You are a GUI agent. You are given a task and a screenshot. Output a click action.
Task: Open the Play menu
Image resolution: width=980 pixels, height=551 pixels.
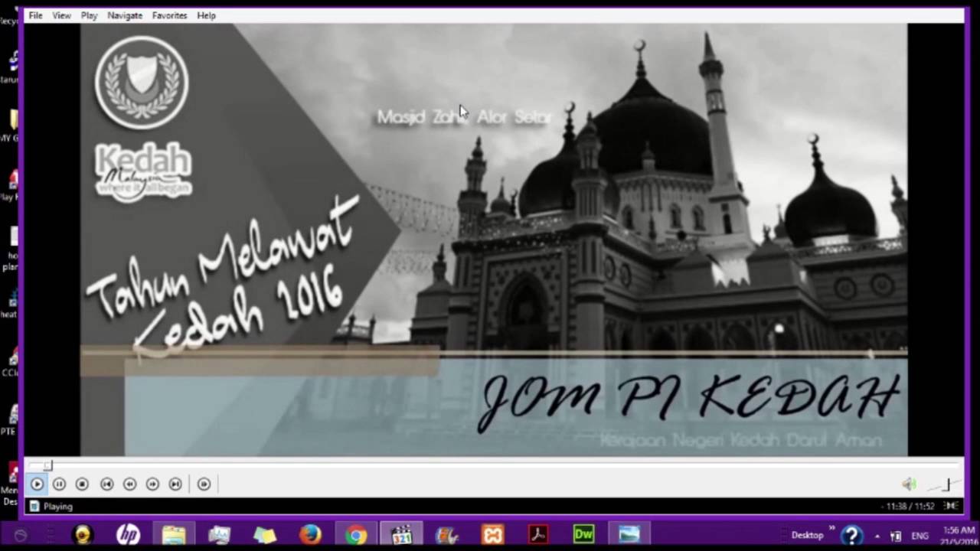(x=89, y=15)
